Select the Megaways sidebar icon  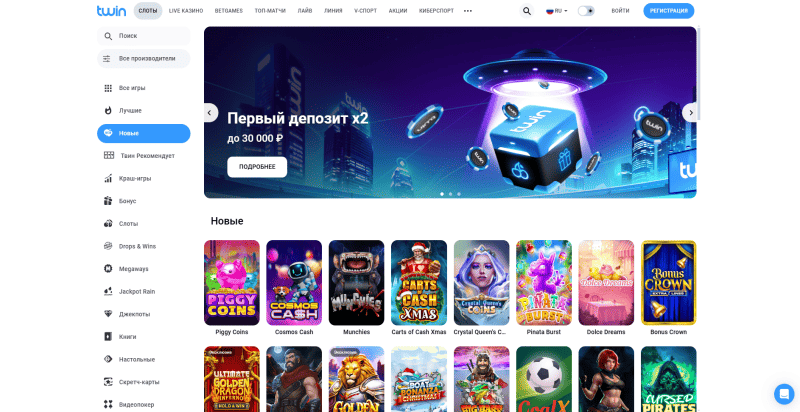click(x=108, y=269)
